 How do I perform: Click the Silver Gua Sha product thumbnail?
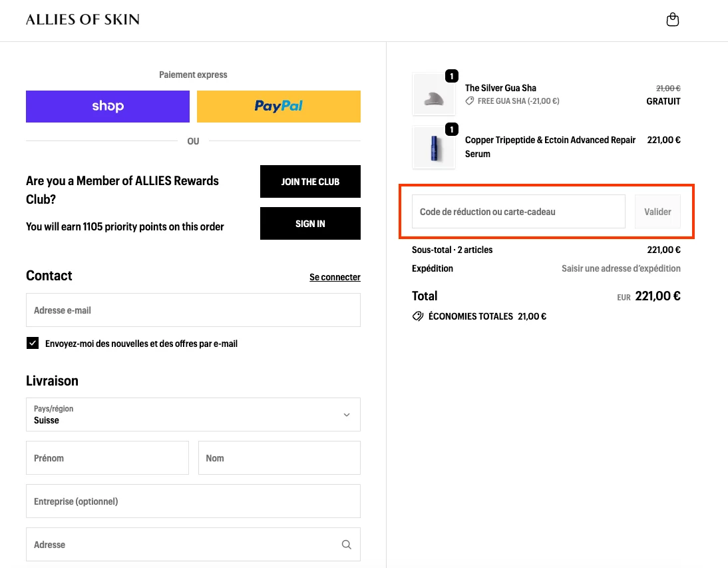(434, 95)
